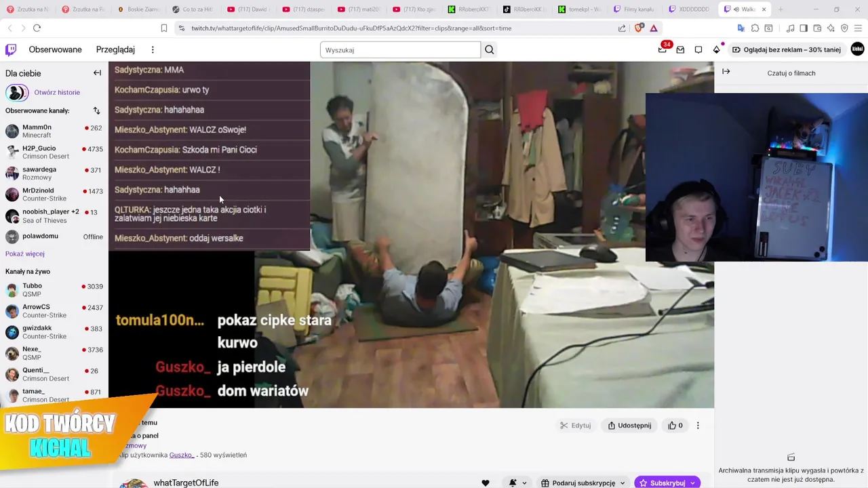Expand the Subskrybuj button arrow
Viewport: 868px width, 488px height.
693,483
